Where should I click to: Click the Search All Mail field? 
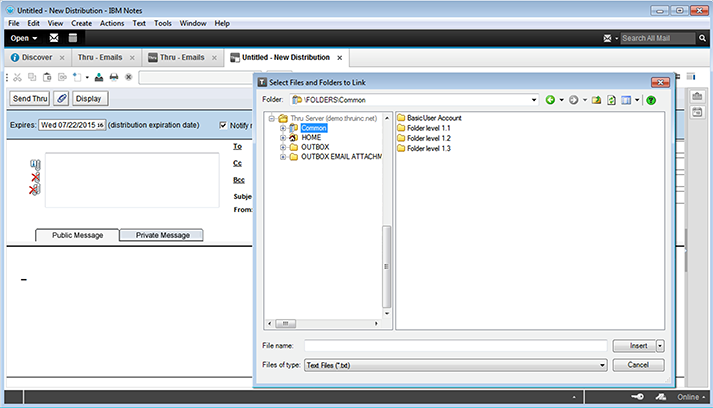tap(658, 38)
